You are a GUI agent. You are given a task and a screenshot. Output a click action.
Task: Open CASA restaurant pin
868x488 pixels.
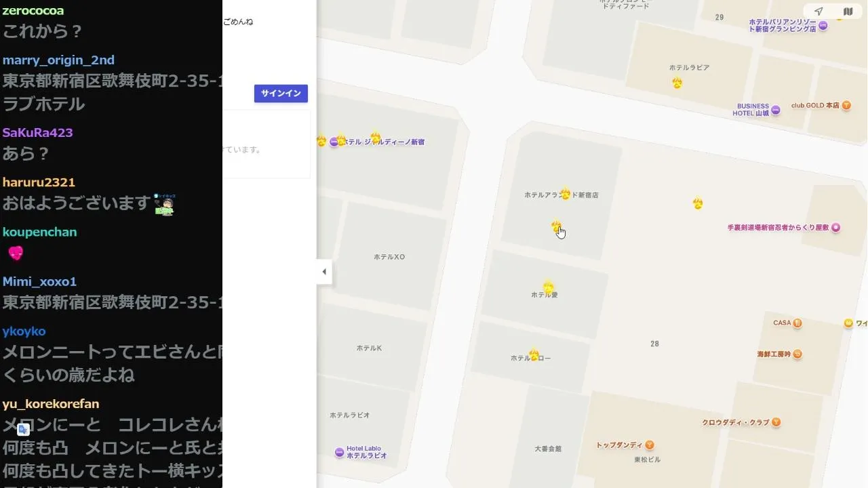797,323
